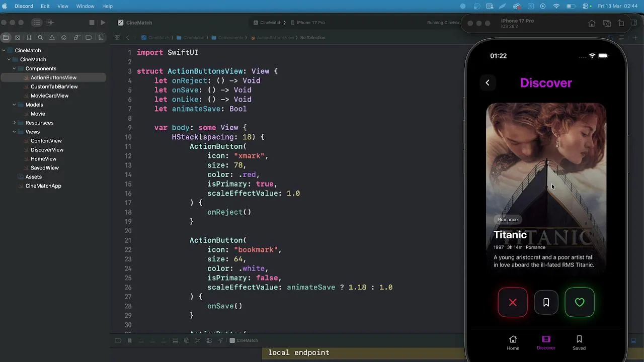The height and width of the screenshot is (362, 644).
Task: Open the source control navigator icon
Action: (x=18, y=37)
